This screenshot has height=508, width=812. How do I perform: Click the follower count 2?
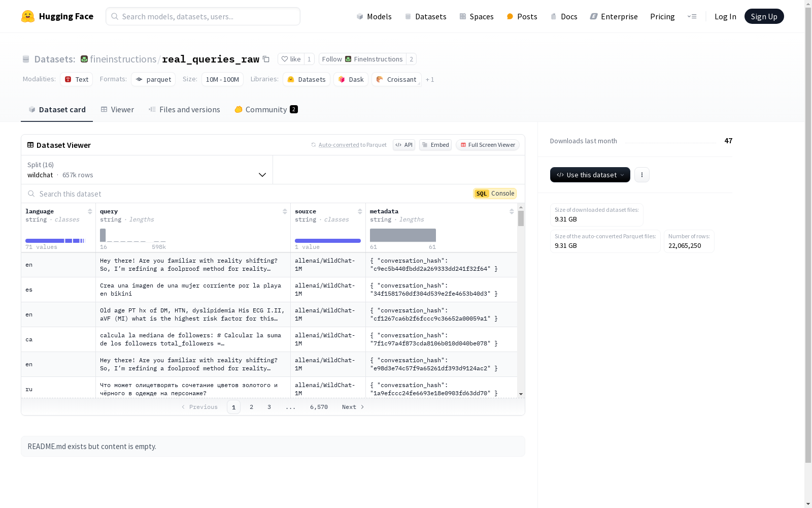point(411,59)
